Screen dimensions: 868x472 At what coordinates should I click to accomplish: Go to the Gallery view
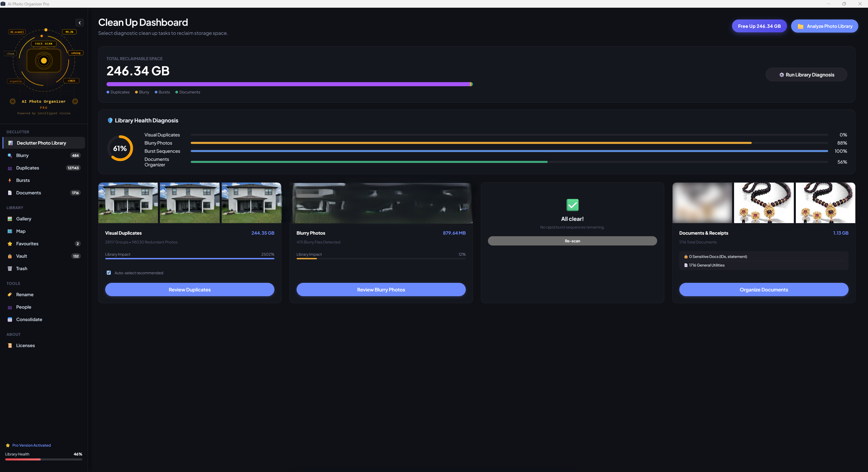click(43, 219)
